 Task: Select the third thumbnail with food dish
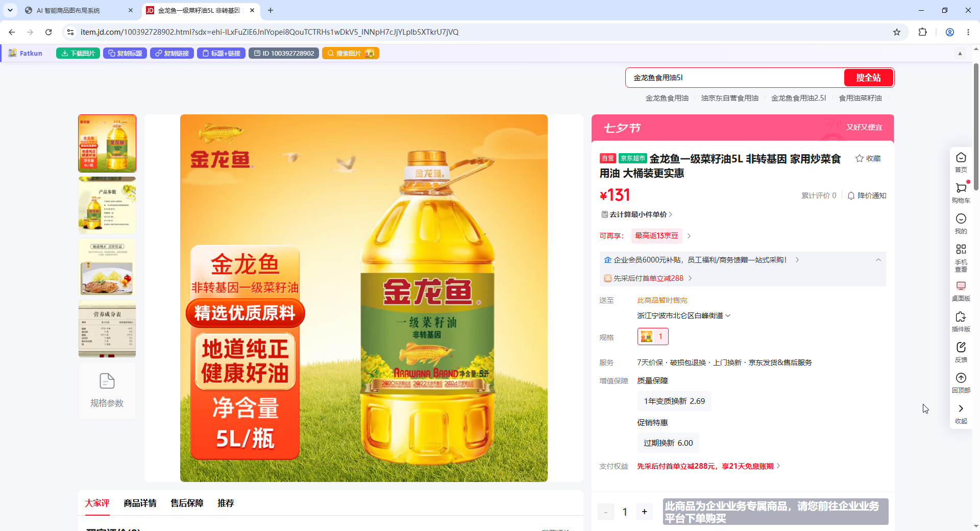click(x=107, y=267)
